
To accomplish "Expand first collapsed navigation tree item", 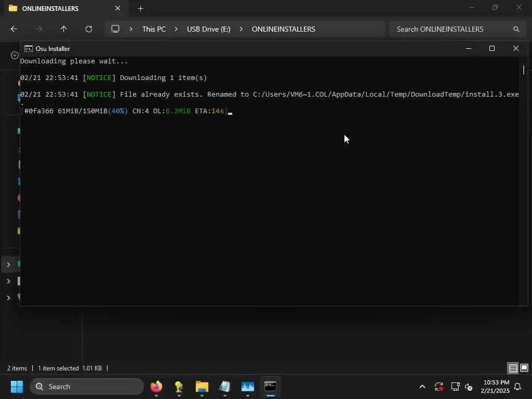I will tap(8, 264).
